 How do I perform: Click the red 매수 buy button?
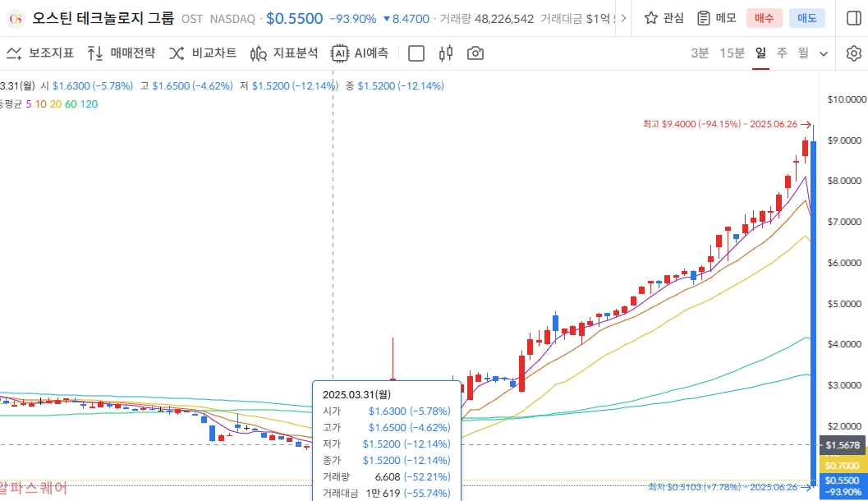point(764,18)
